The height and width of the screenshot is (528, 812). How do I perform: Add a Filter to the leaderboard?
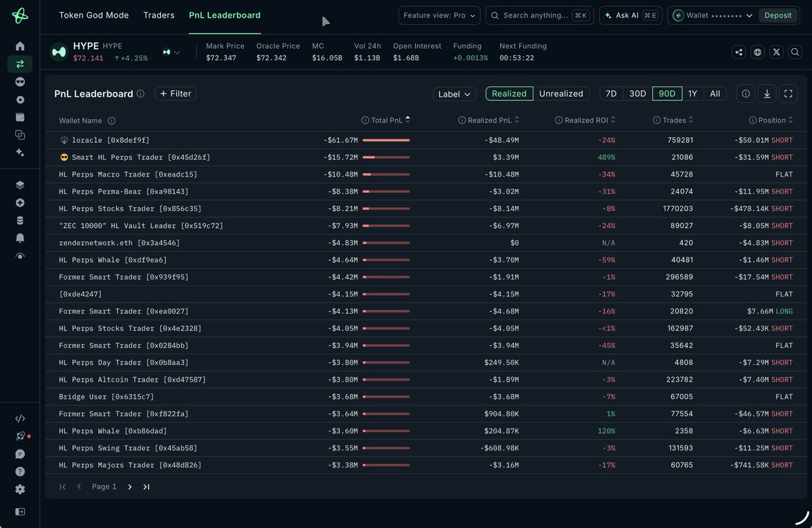[175, 93]
